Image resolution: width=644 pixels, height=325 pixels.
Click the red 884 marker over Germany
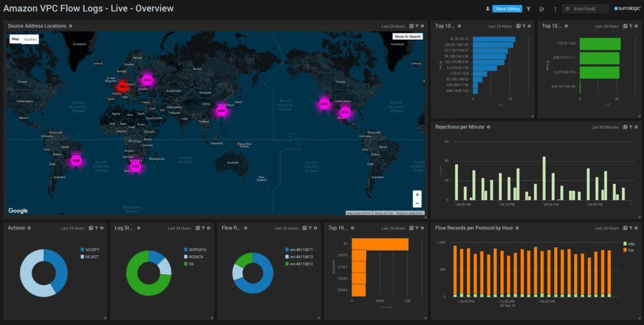click(x=123, y=87)
